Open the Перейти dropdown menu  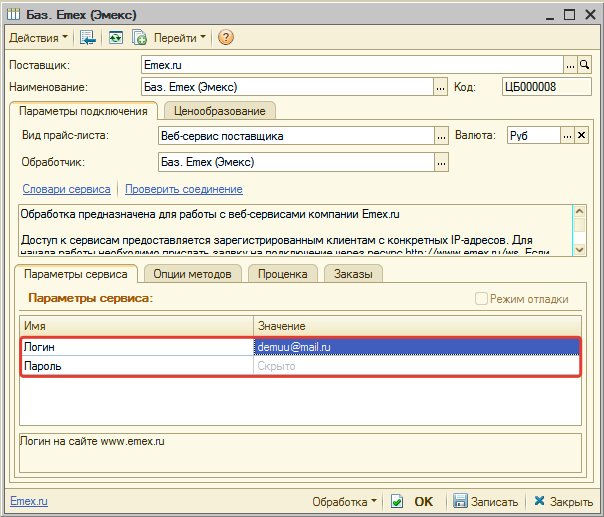(x=180, y=38)
